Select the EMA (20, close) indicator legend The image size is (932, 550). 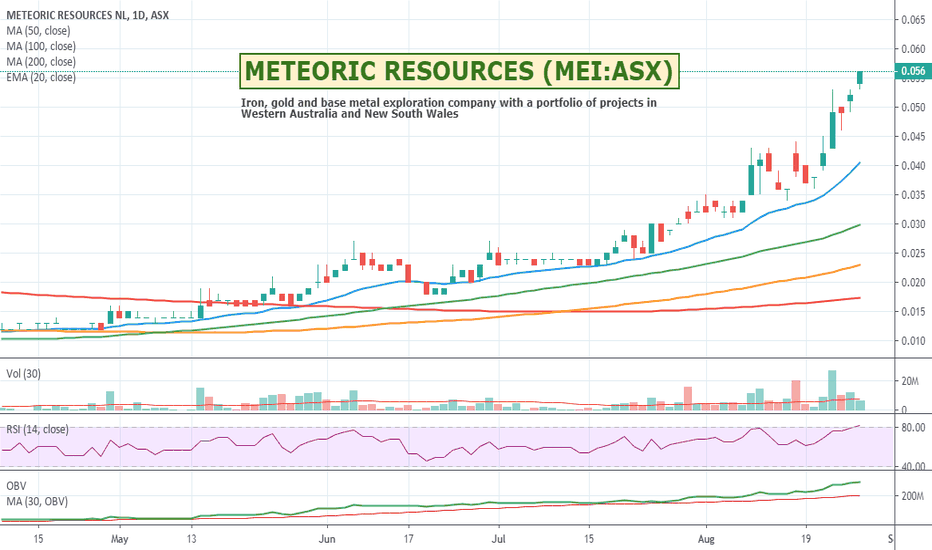(x=41, y=77)
